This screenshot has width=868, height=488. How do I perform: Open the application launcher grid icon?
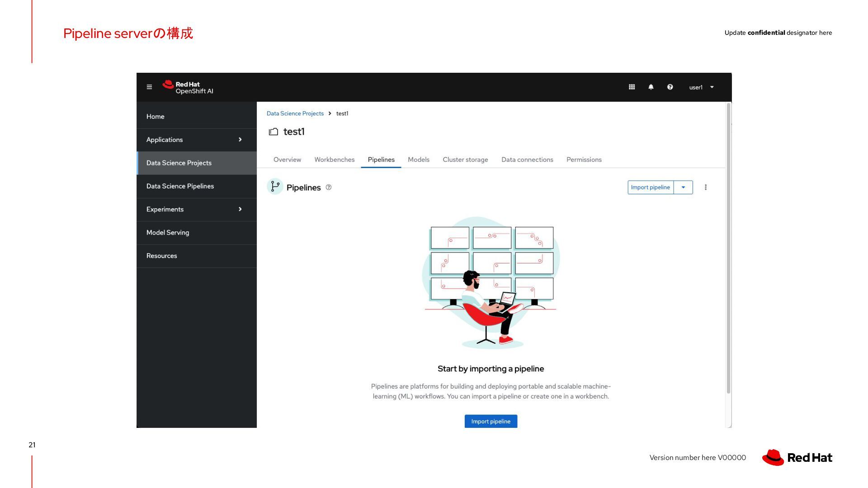click(x=632, y=87)
